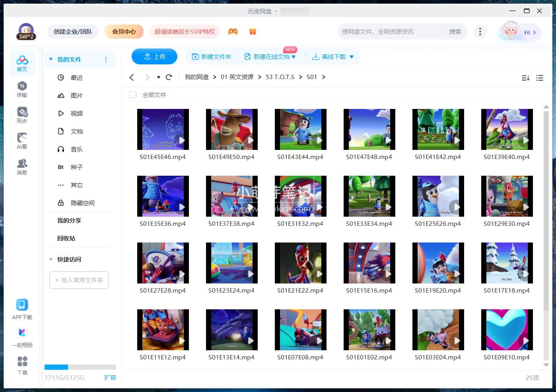
Task: Check the 全部文件 select-all checkbox
Action: (133, 95)
